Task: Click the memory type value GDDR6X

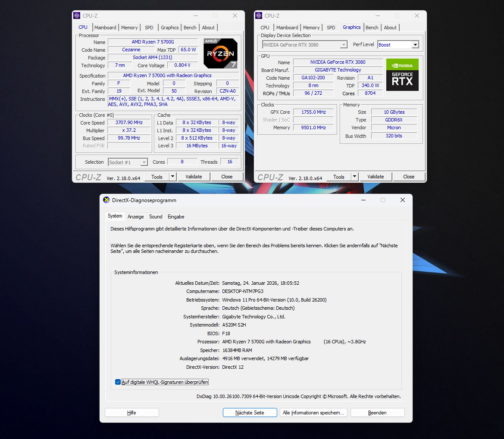Action: click(x=394, y=120)
